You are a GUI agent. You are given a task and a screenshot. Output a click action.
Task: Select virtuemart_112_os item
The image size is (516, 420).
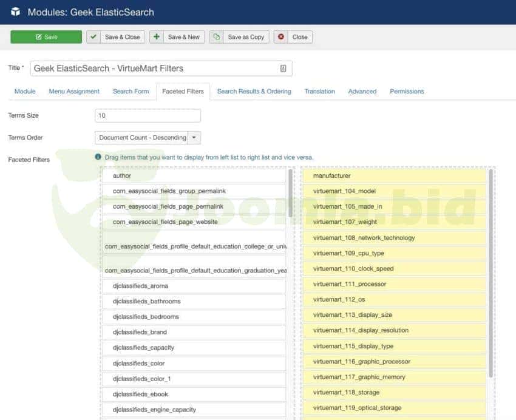pos(394,299)
